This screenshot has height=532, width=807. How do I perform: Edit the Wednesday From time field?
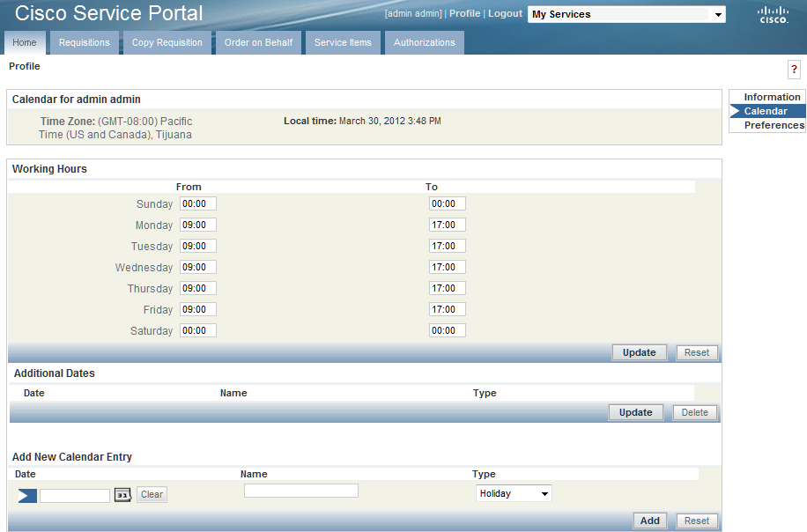tap(198, 267)
